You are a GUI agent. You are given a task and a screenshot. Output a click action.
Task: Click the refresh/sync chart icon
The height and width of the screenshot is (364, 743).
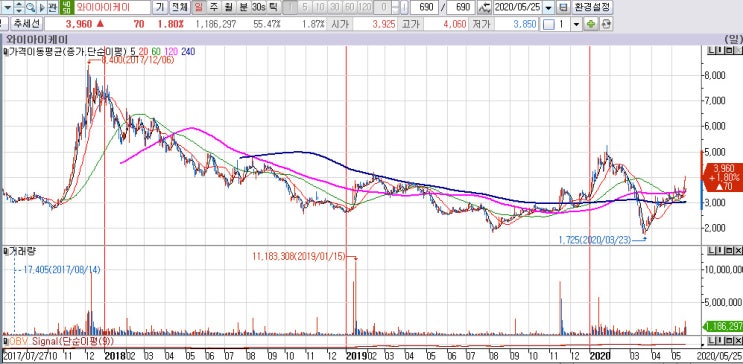coord(606,24)
